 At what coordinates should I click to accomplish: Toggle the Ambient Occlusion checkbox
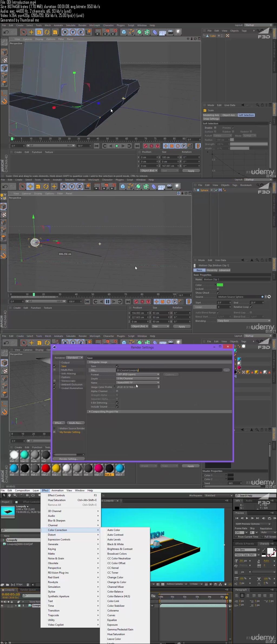(x=54, y=385)
